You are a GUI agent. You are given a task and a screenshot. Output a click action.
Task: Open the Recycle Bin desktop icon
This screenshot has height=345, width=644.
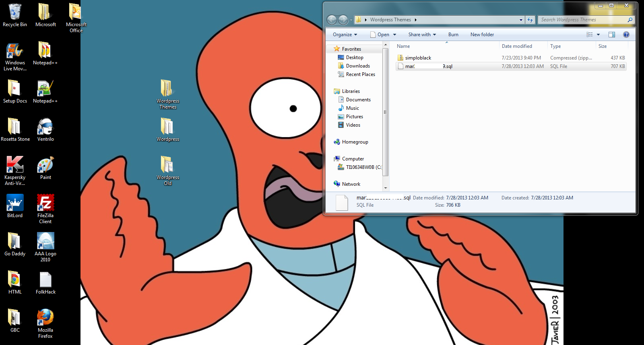[x=15, y=15]
